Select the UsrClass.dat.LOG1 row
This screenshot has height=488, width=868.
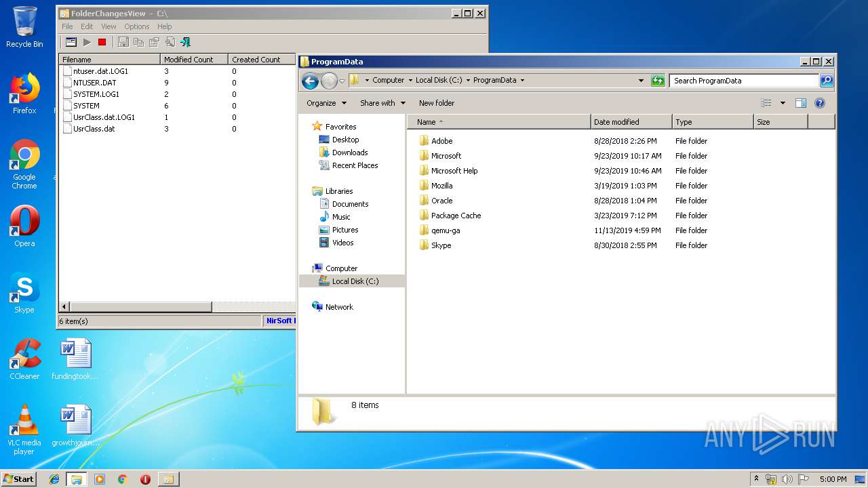pyautogui.click(x=104, y=117)
